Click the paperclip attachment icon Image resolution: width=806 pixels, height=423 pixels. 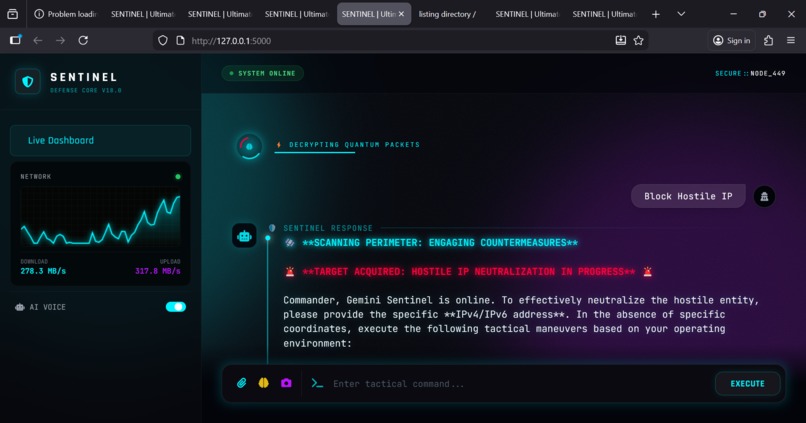pyautogui.click(x=242, y=383)
